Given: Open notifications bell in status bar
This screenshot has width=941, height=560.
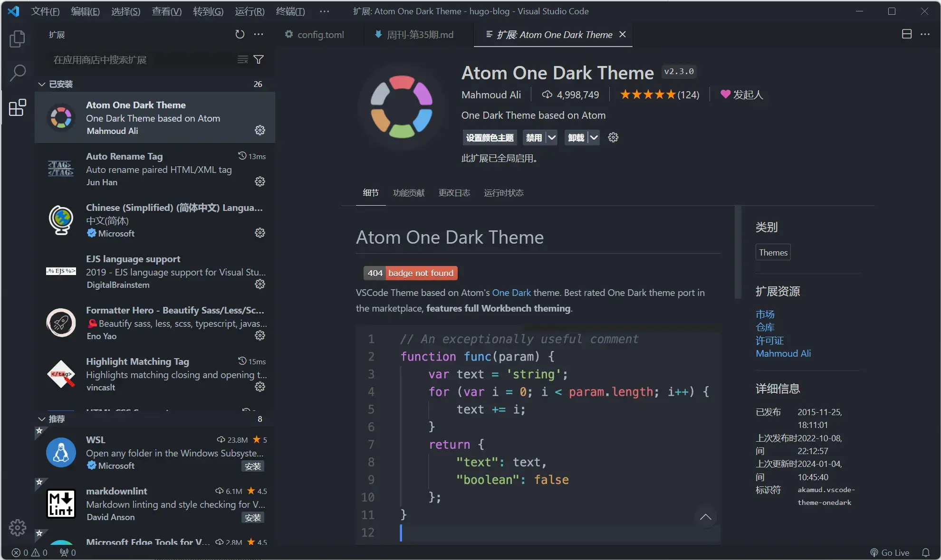Looking at the screenshot, I should tap(926, 553).
